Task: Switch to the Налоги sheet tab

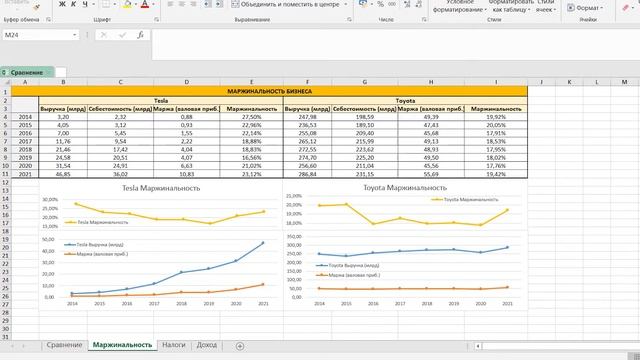Action: pyautogui.click(x=174, y=345)
